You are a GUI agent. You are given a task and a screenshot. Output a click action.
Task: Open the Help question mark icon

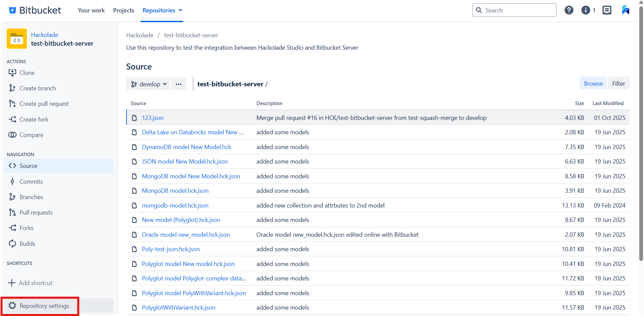[569, 10]
